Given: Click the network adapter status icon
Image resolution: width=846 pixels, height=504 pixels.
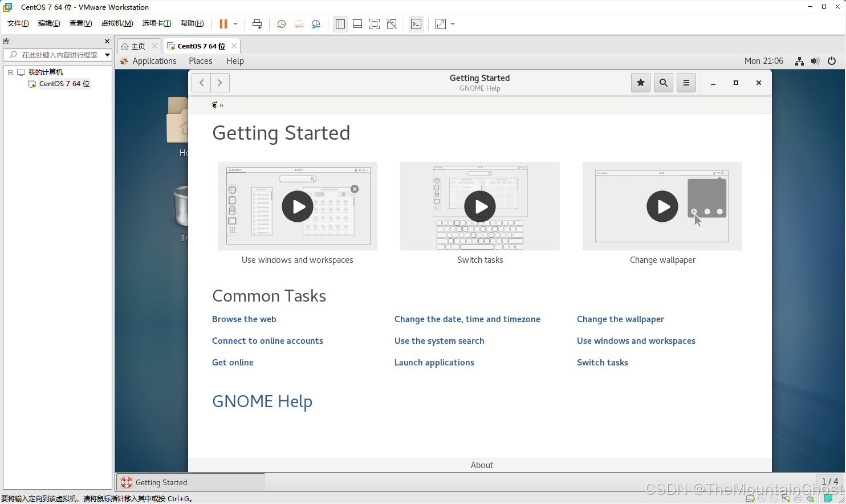Looking at the screenshot, I should pos(786,499).
